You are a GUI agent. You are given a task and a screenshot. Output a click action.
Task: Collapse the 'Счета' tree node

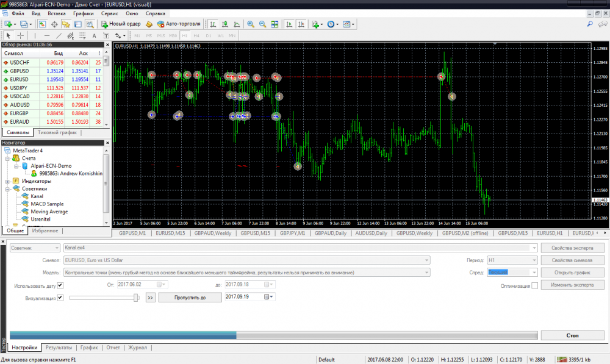pos(7,159)
